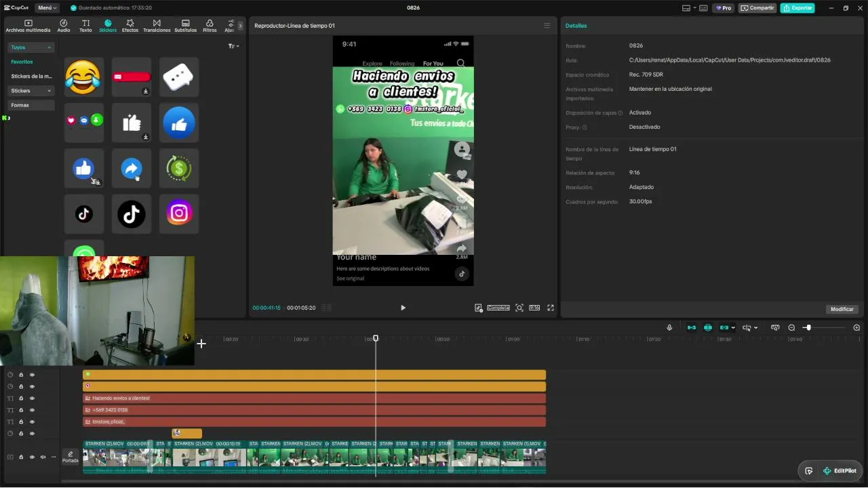Image resolution: width=868 pixels, height=488 pixels.
Task: Toggle main track magnet snapping
Action: pyautogui.click(x=692, y=327)
